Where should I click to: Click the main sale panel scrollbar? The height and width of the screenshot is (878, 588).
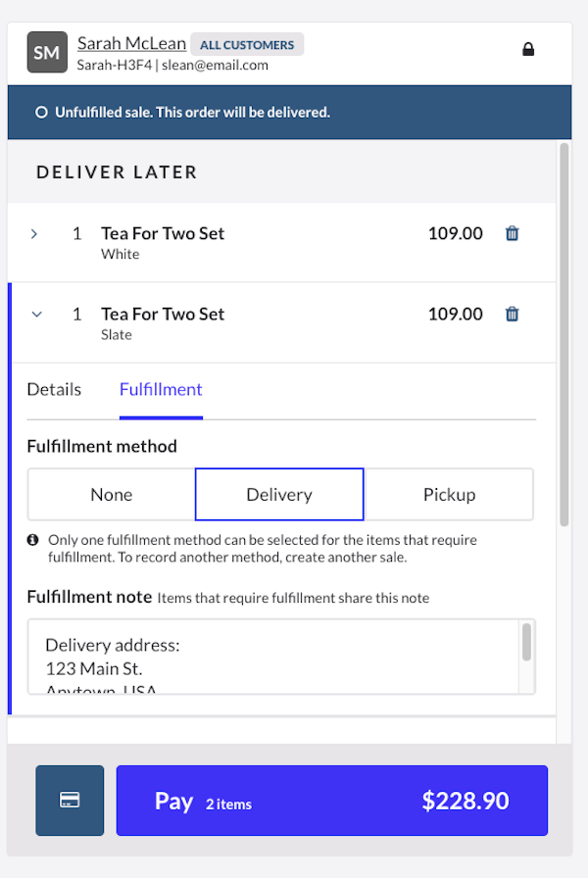[563, 333]
